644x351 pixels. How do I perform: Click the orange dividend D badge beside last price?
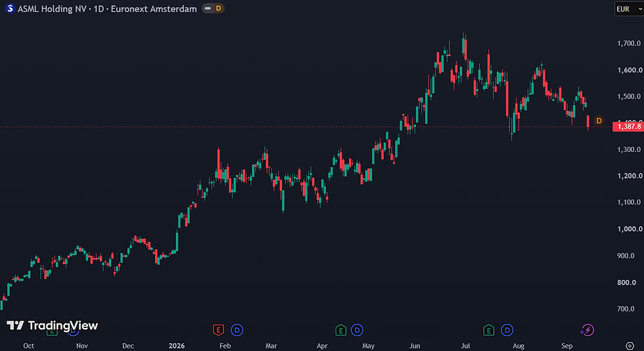(x=599, y=120)
